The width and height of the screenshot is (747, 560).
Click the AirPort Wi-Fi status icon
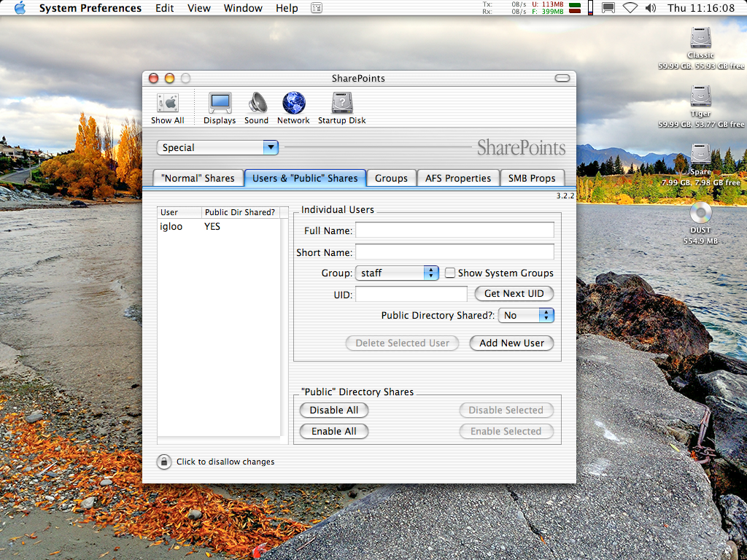click(630, 8)
